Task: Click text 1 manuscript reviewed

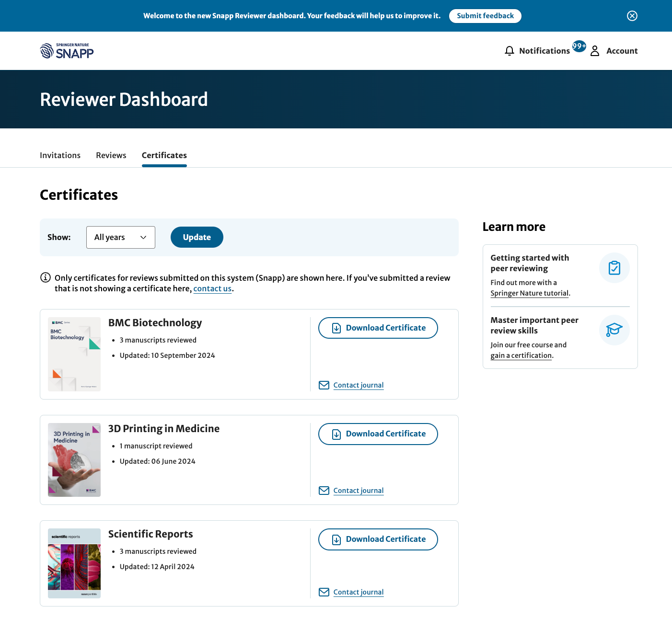Action: click(156, 446)
